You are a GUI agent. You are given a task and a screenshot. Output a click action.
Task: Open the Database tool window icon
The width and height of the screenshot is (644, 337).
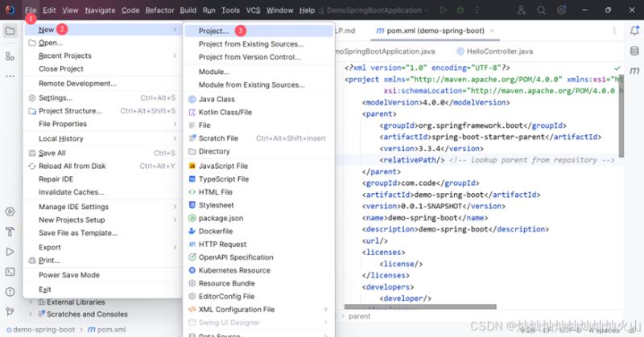634,51
